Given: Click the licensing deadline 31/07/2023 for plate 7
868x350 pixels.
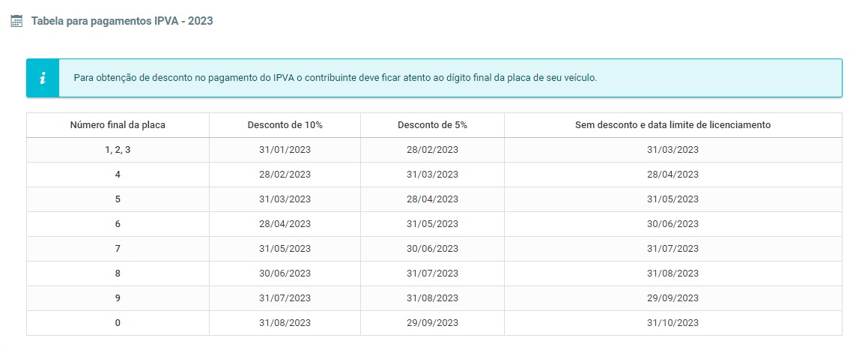Looking at the screenshot, I should point(673,249).
